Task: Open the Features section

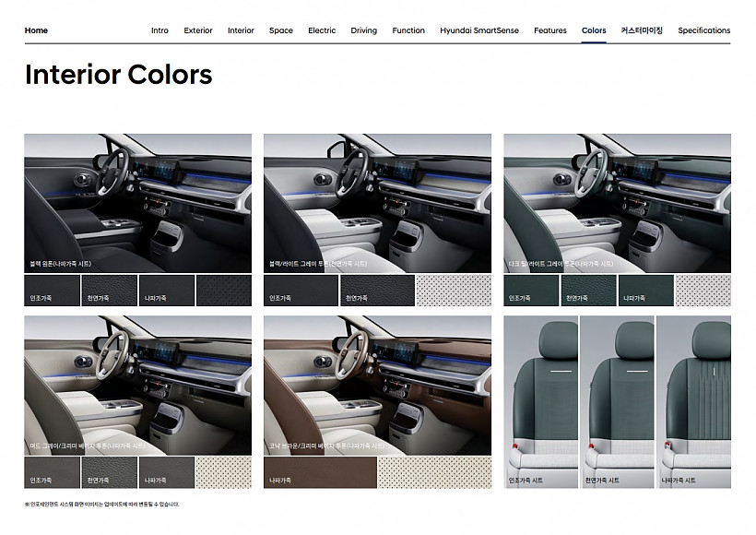Action: click(x=550, y=30)
